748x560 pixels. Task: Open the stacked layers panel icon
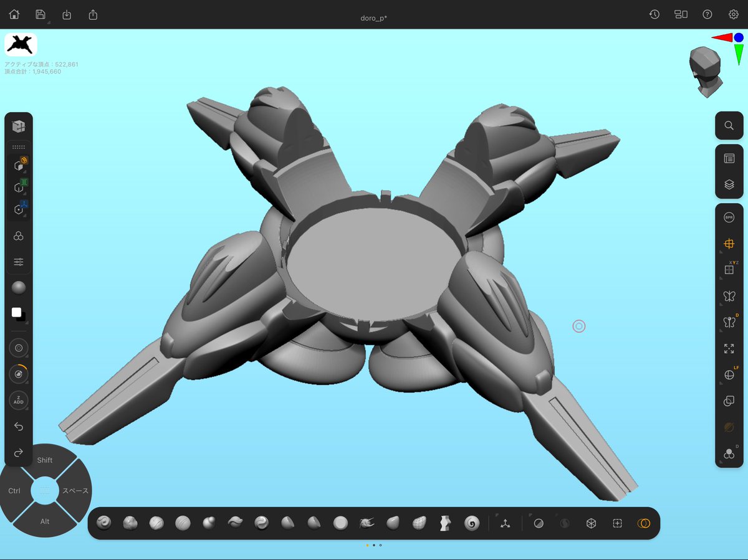(x=729, y=185)
